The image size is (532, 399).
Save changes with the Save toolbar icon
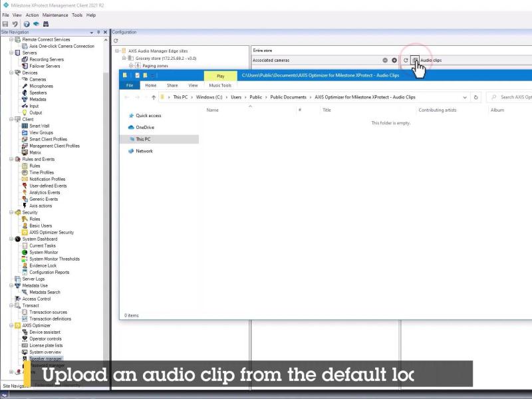coord(5,24)
